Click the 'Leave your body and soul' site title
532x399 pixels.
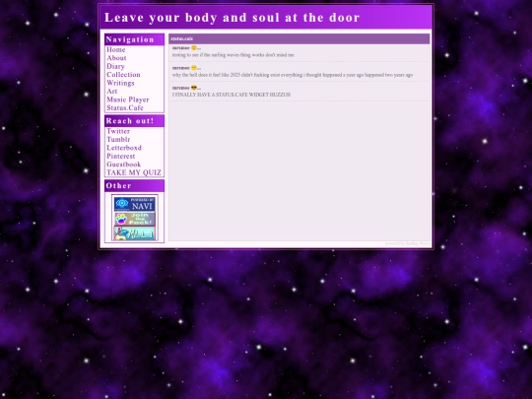click(233, 18)
